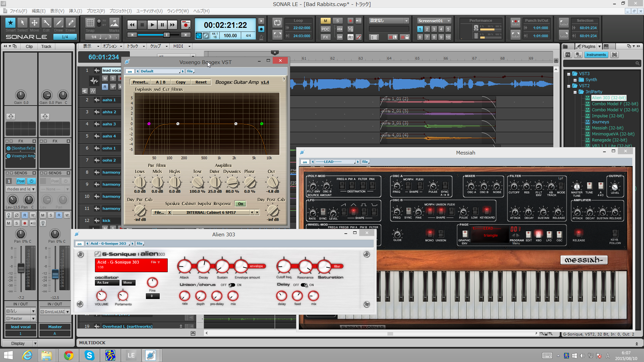
Task: Activate the Edit wrench tool
Action: click(x=47, y=23)
